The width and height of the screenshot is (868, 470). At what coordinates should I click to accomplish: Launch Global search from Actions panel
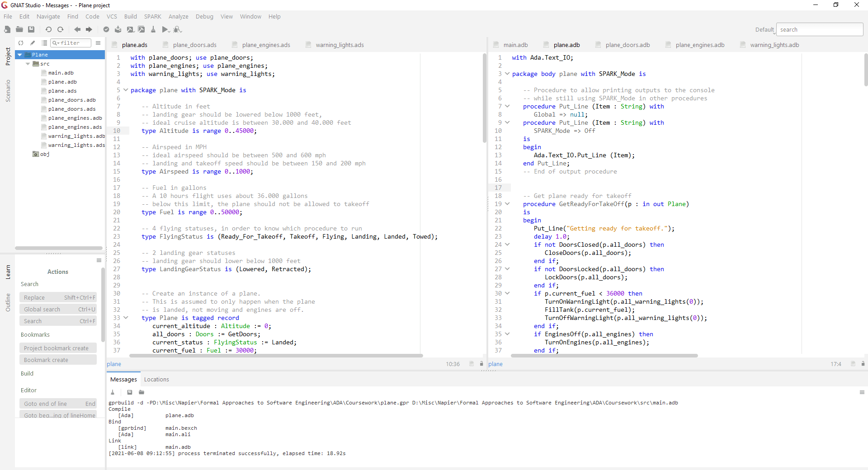[58, 309]
